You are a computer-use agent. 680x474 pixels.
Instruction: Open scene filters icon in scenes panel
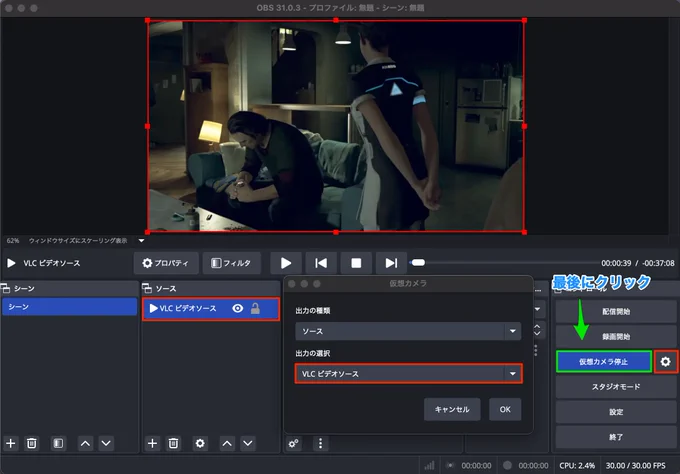tap(58, 443)
